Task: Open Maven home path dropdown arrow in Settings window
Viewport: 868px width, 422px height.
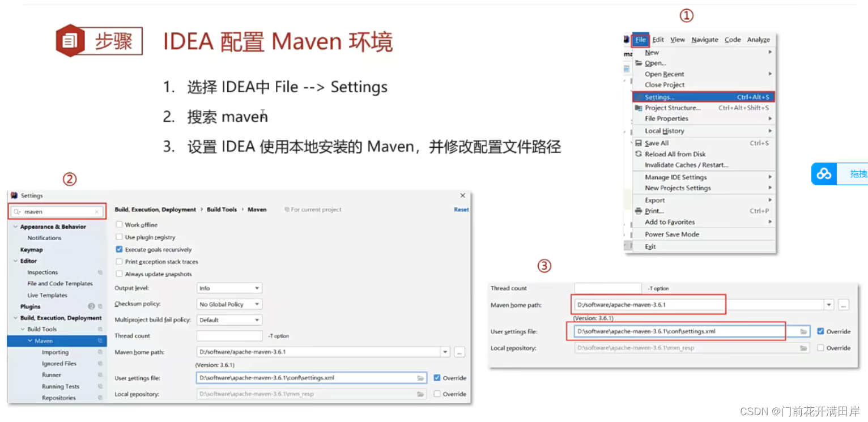Action: point(445,352)
